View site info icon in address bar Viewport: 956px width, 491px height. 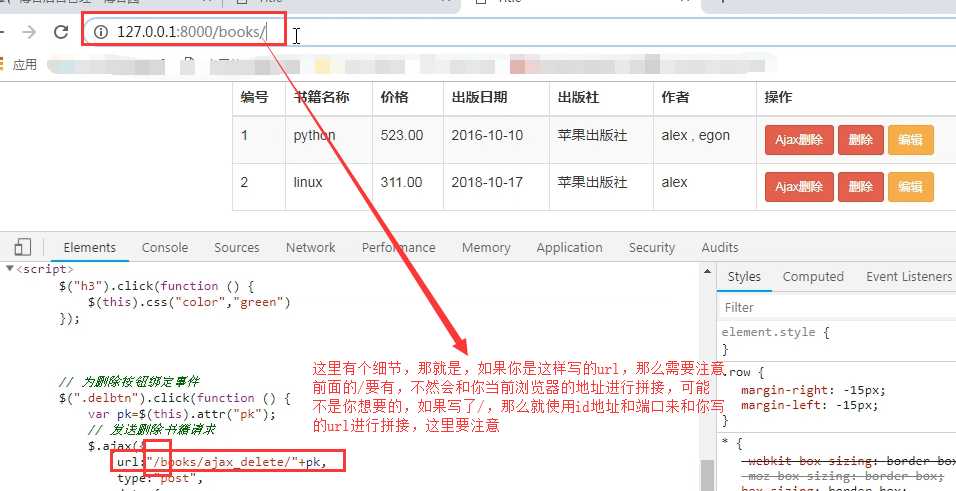click(101, 32)
